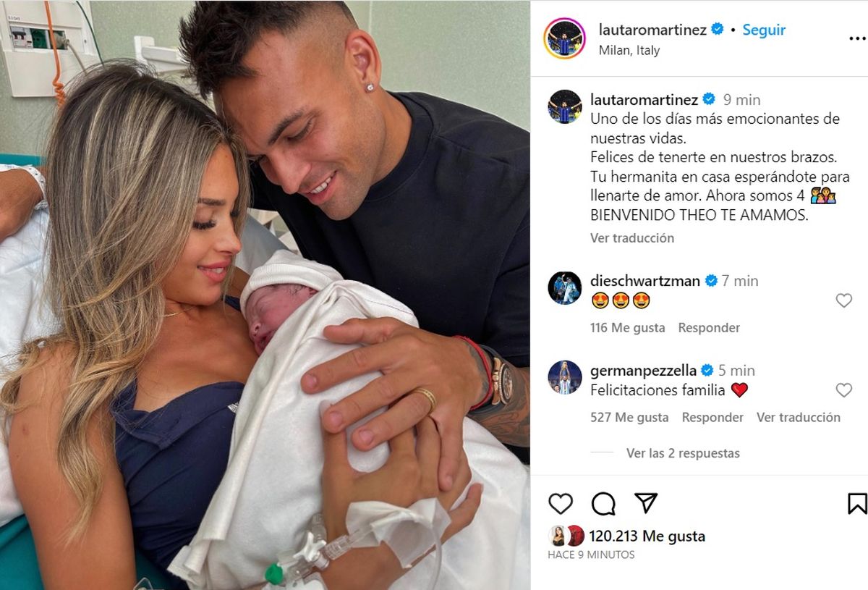This screenshot has width=868, height=590.
Task: Open the post photo of the newborn
Action: point(265,295)
